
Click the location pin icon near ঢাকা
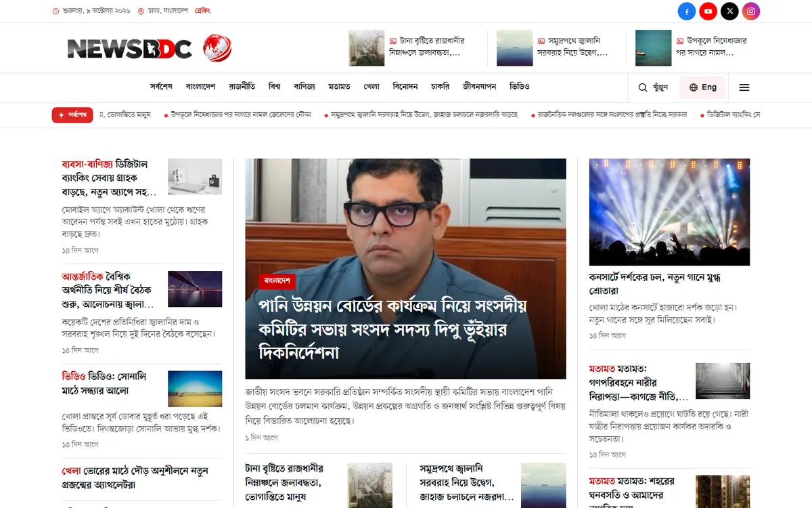pos(141,12)
